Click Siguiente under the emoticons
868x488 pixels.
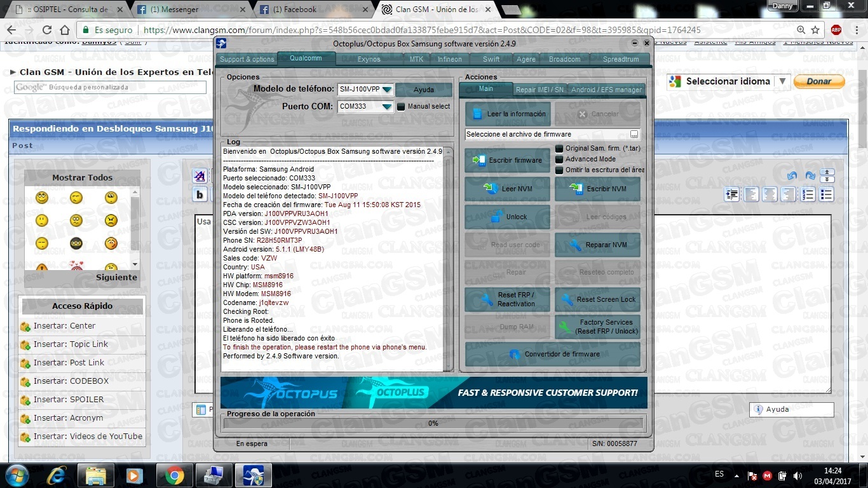[x=116, y=277]
